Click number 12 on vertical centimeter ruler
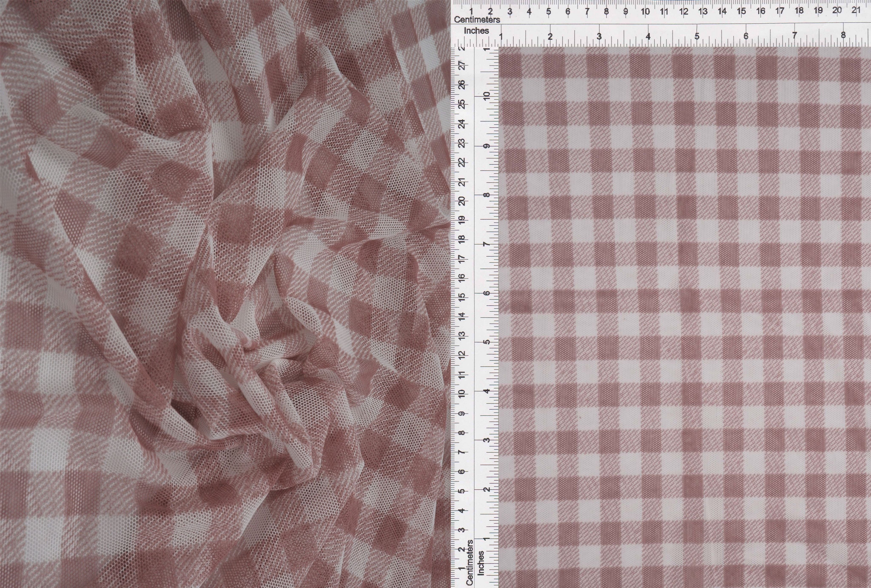The height and width of the screenshot is (588, 871). click(463, 354)
